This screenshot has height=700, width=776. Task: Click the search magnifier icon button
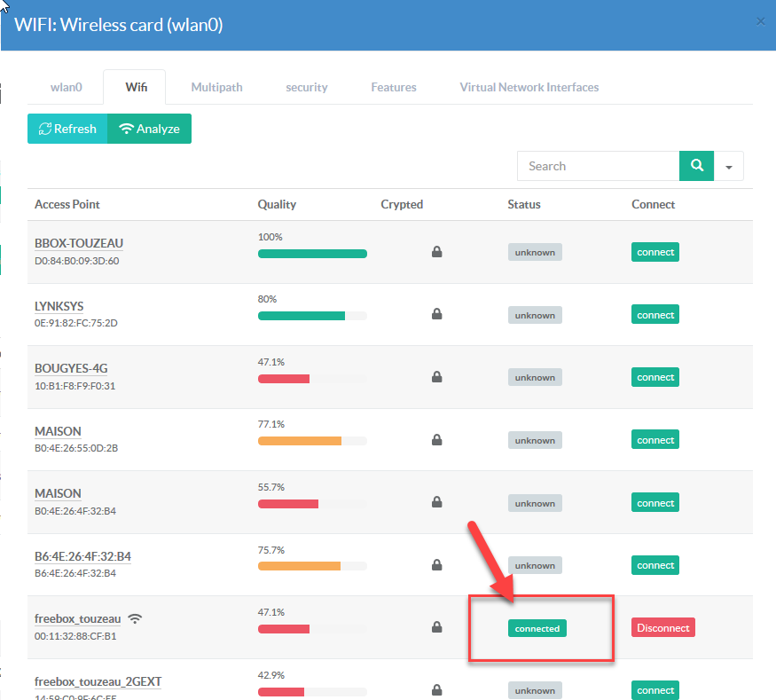[x=696, y=166]
